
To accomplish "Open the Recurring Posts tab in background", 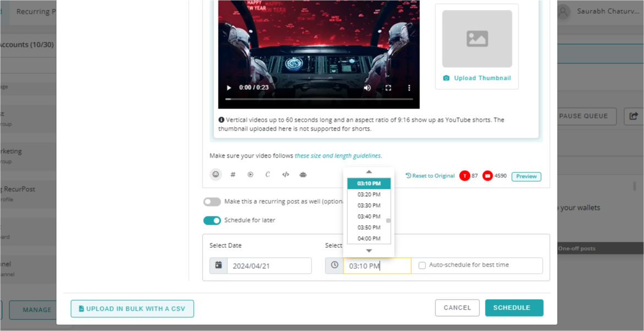I will click(36, 12).
